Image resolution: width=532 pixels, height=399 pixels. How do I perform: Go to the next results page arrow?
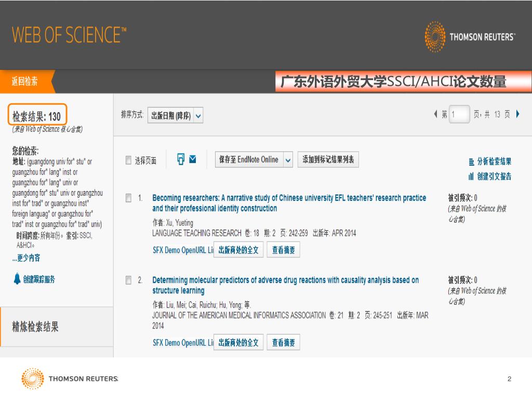pos(518,114)
